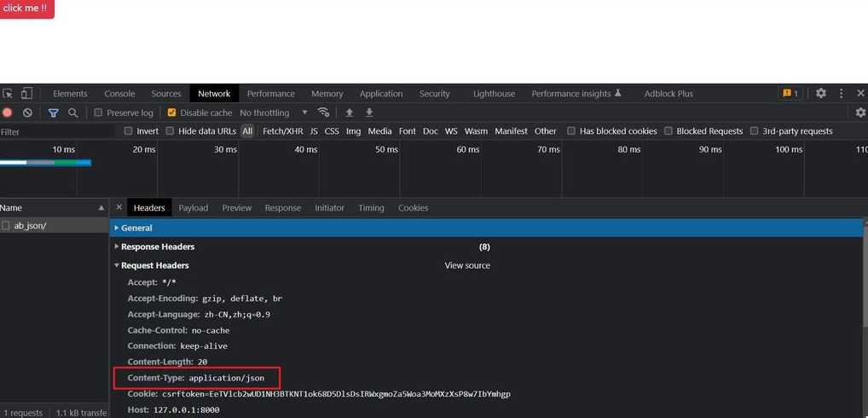The height and width of the screenshot is (418, 868).
Task: Close the DevTools panel
Action: (860, 94)
